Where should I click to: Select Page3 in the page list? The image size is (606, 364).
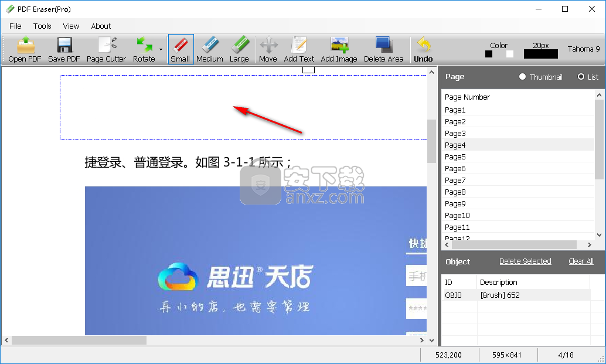(518, 133)
